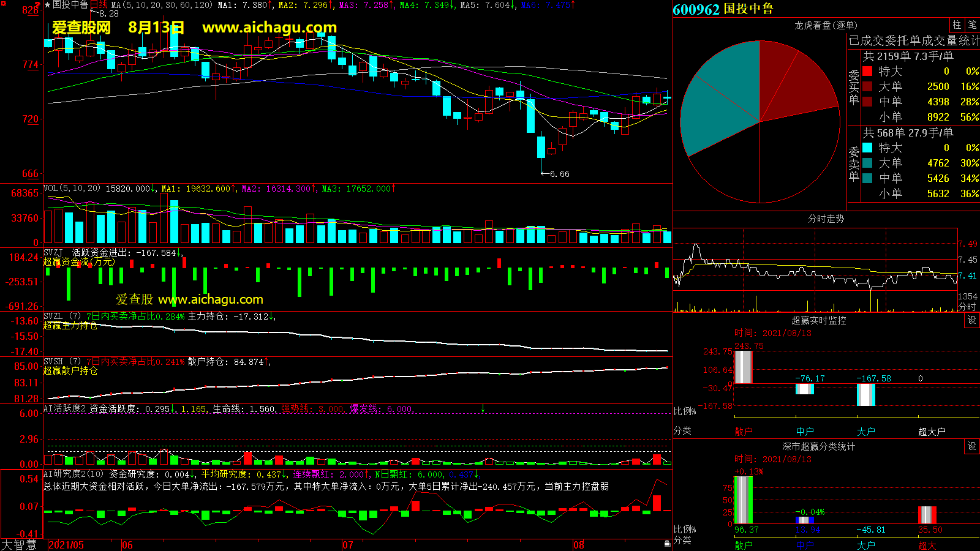Switch to 柱 bar view
This screenshot has width=980, height=551.
(x=957, y=25)
